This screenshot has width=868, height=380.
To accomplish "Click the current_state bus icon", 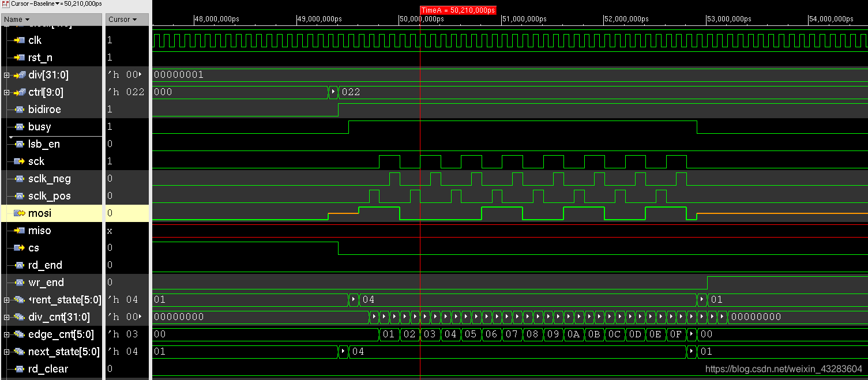I will pyautogui.click(x=20, y=300).
